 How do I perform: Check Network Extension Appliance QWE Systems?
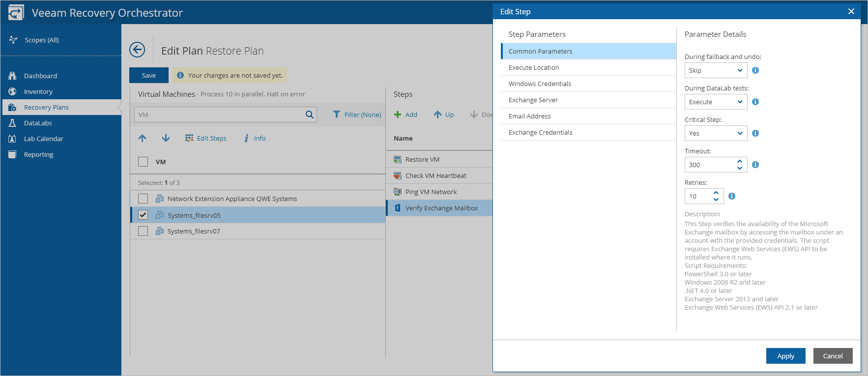tap(143, 199)
